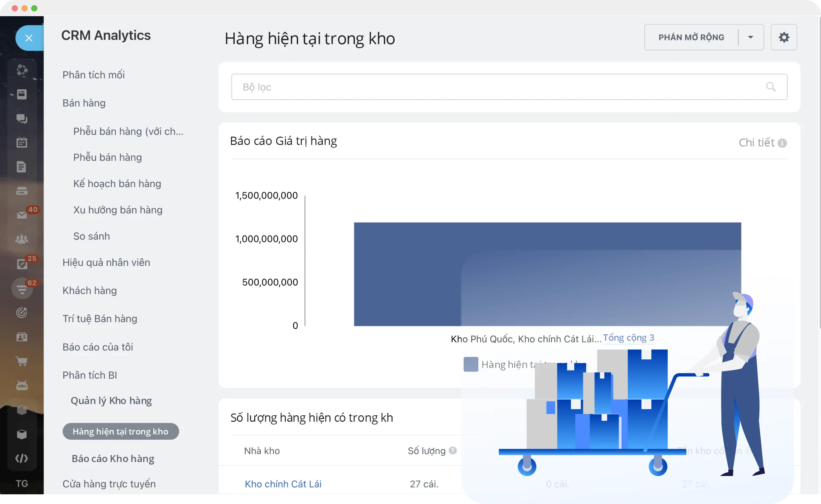Open the workgroups people icon in sidebar
Screen dimensions: 821x504
coord(22,239)
